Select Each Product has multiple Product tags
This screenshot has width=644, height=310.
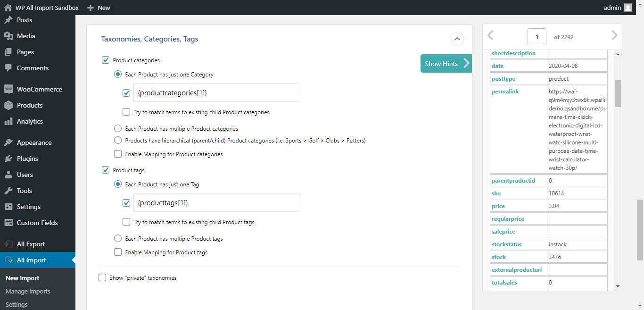[118, 239]
